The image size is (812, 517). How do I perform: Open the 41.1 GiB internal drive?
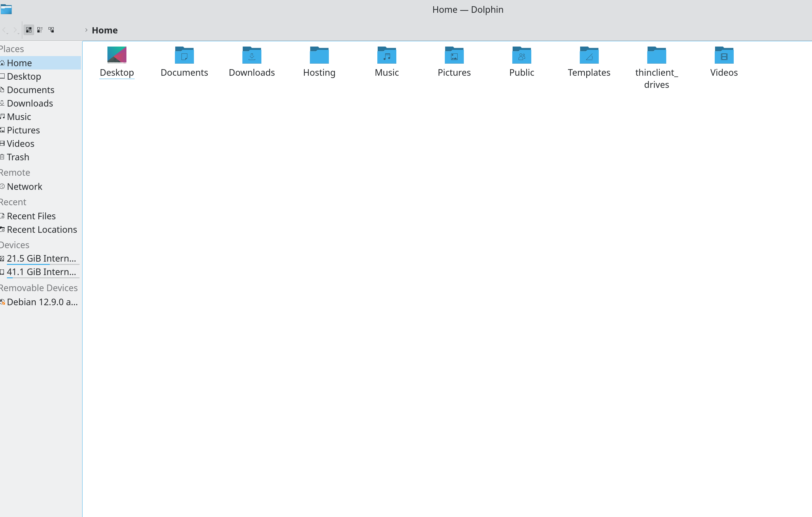click(40, 272)
